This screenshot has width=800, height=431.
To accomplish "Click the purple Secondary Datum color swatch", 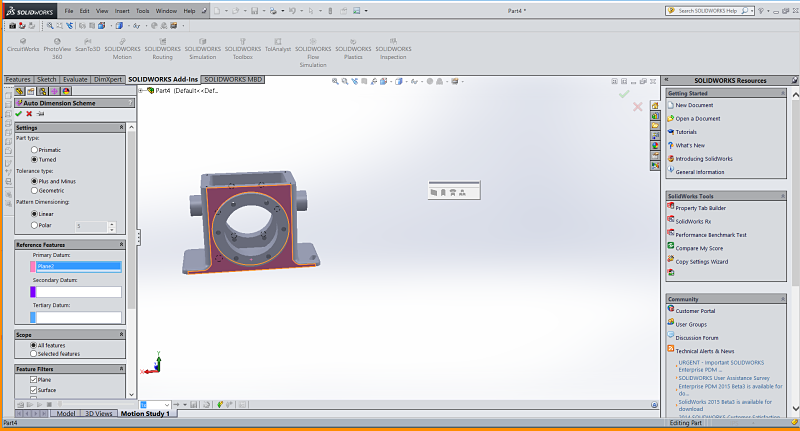I will click(x=33, y=292).
